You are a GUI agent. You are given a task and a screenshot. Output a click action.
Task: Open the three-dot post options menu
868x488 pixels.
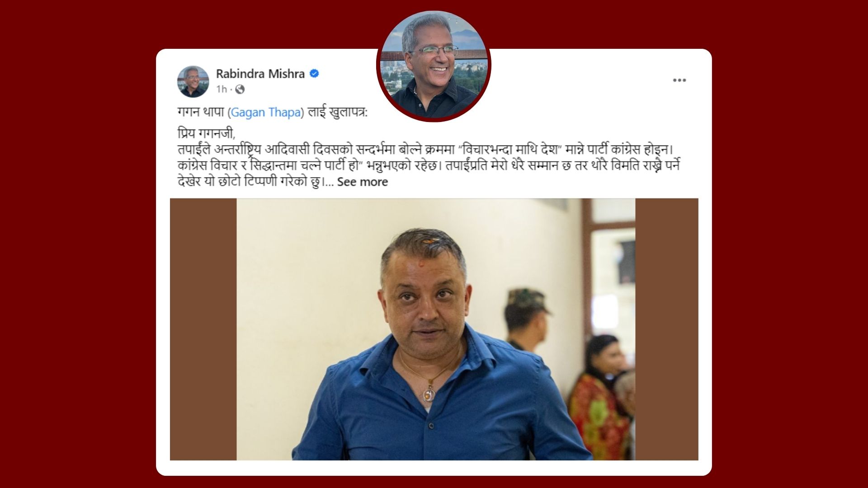pos(679,80)
